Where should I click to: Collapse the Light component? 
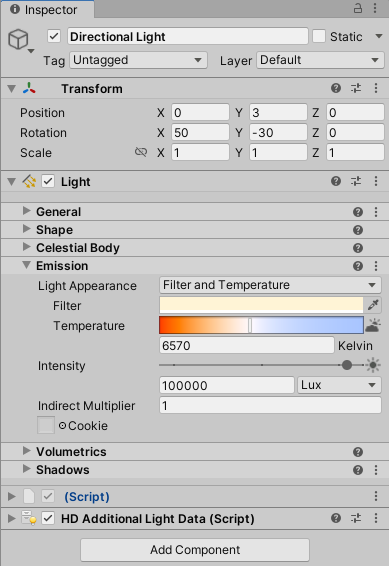click(12, 181)
